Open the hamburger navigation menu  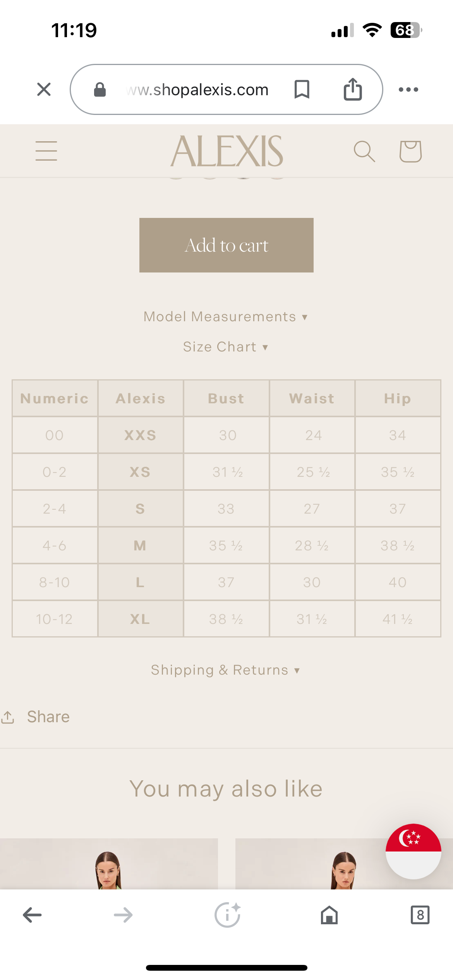(46, 151)
